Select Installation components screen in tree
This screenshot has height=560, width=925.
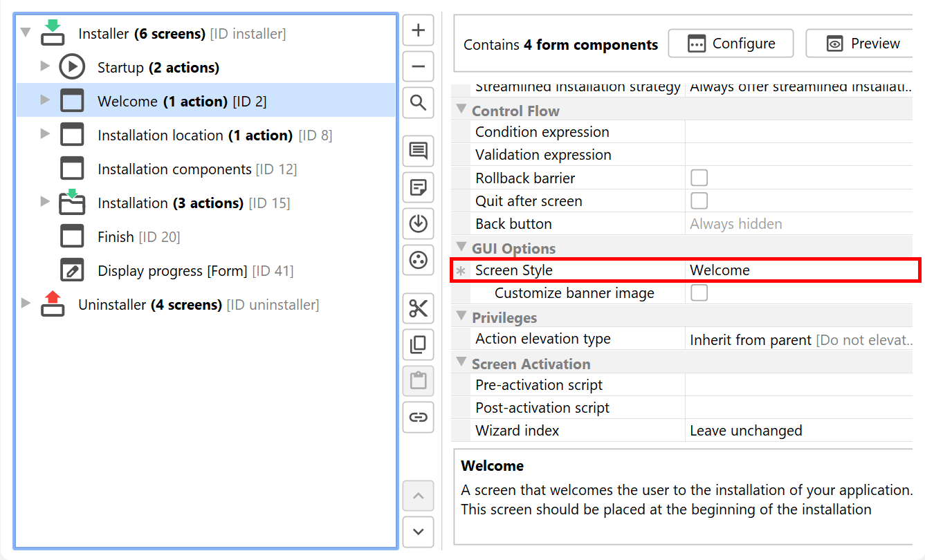174,169
